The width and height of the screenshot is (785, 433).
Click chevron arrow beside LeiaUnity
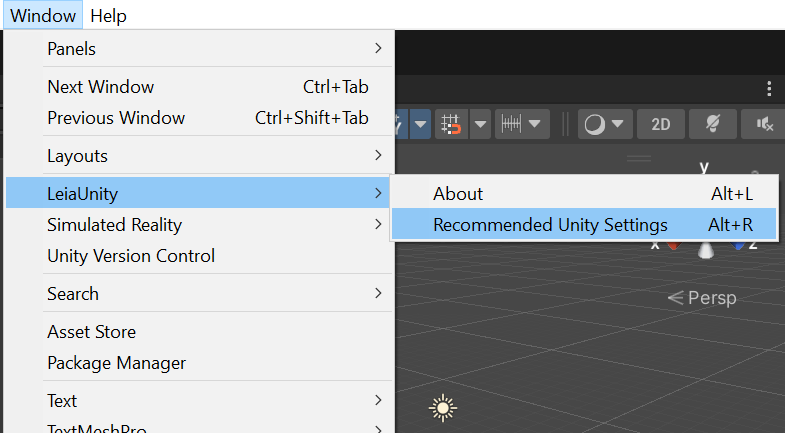click(378, 193)
